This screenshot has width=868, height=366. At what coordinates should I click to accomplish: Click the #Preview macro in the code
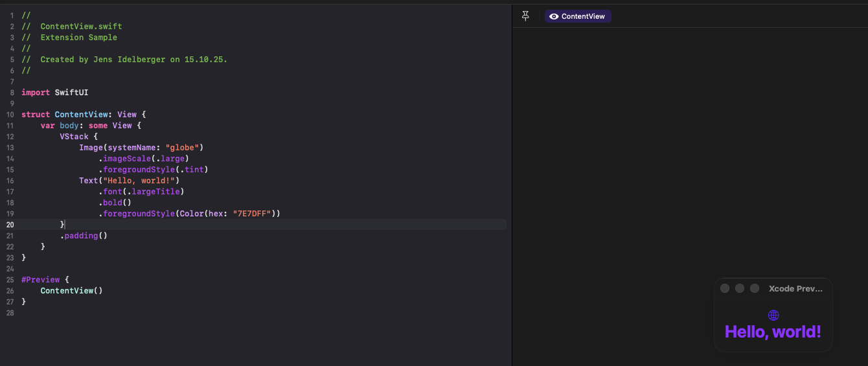40,280
